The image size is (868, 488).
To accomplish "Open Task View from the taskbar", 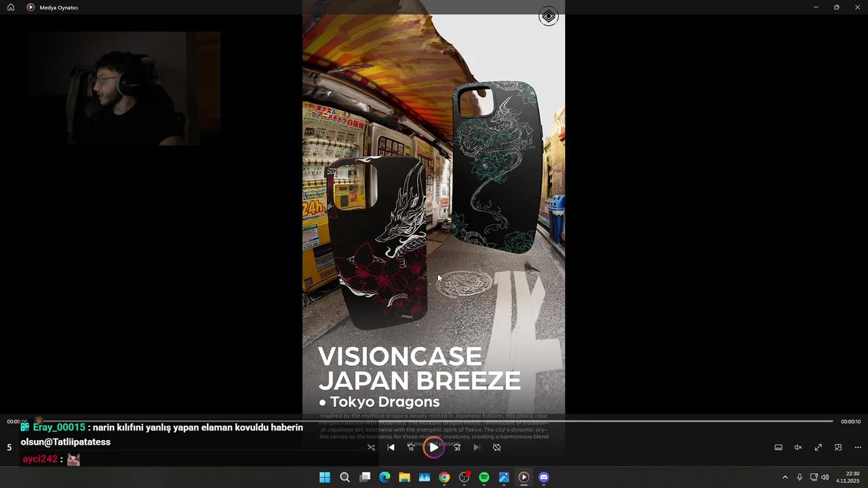I will [365, 477].
